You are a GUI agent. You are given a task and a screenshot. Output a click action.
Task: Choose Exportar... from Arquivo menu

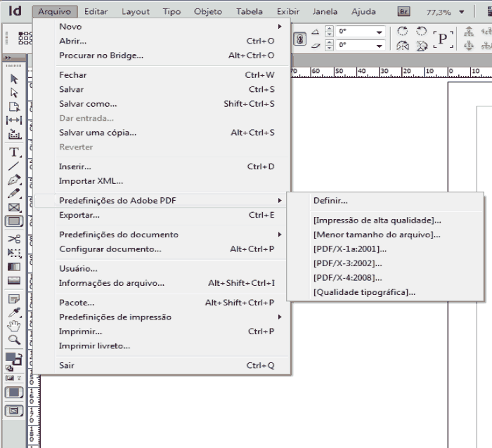162,215
